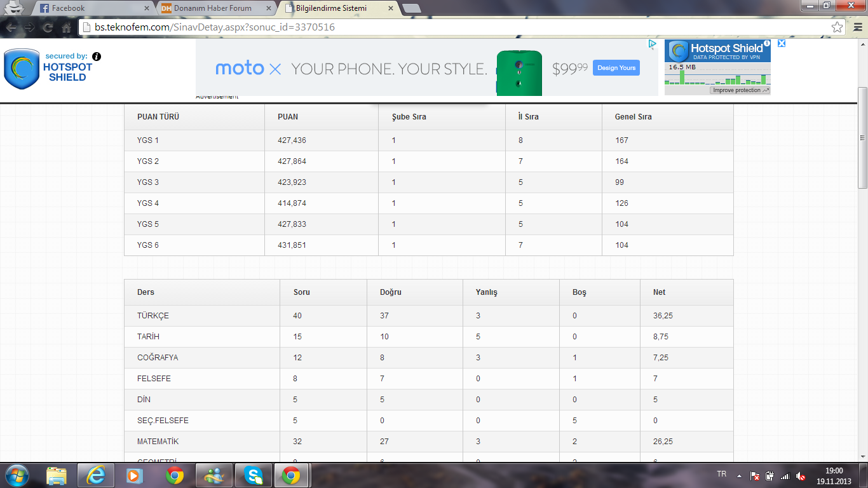This screenshot has height=488, width=868.
Task: Click the Improve protection link
Action: click(x=740, y=90)
